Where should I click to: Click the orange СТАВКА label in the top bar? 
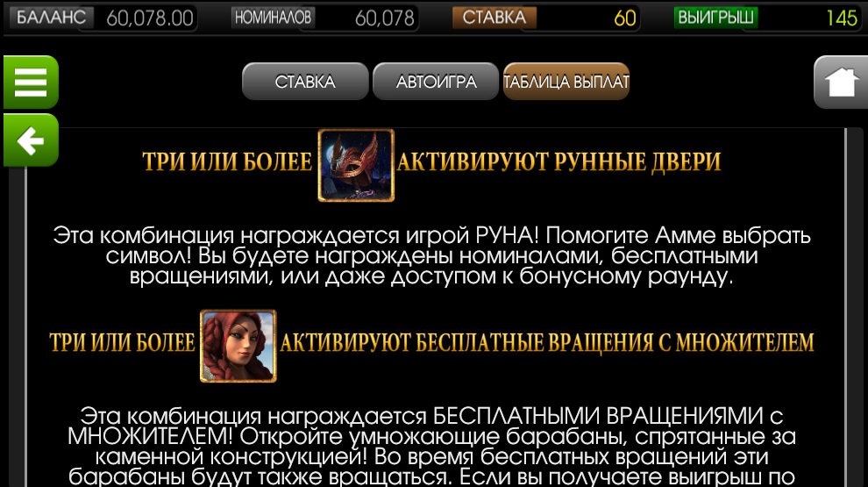494,18
